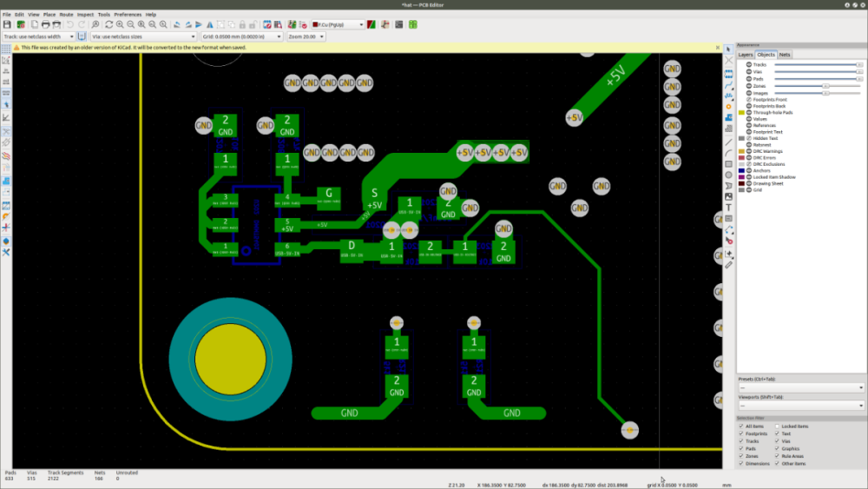Activate the selection arrow tool

click(728, 50)
